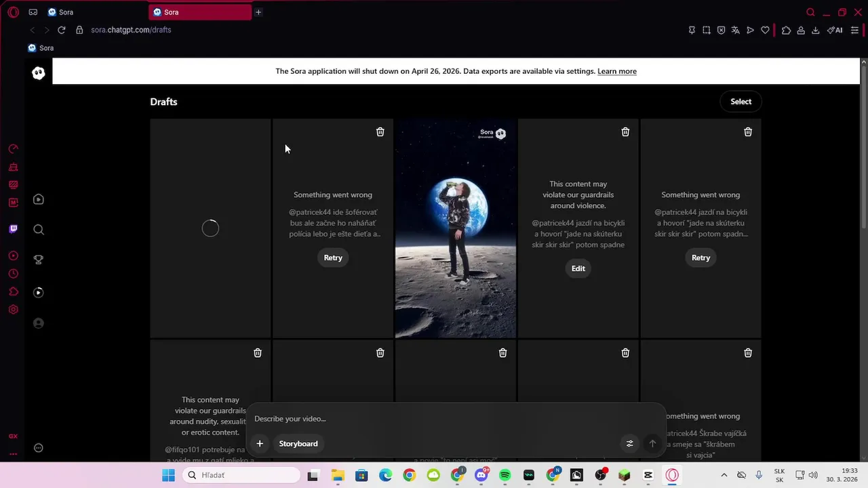Open the trophy icon in Sora sidebar

pyautogui.click(x=39, y=260)
